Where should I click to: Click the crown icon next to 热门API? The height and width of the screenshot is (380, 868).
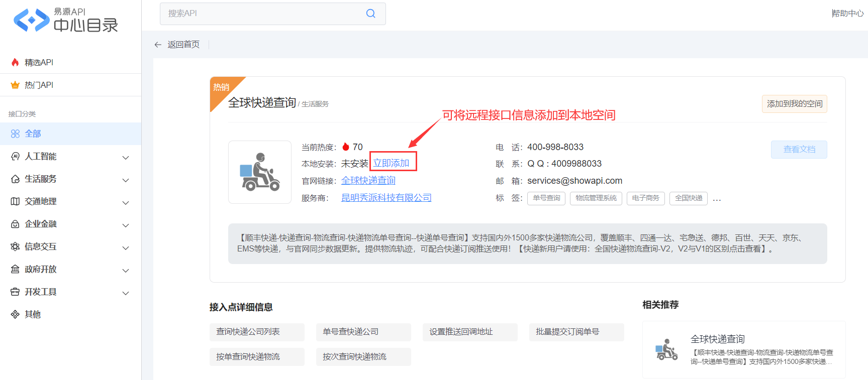coord(15,85)
